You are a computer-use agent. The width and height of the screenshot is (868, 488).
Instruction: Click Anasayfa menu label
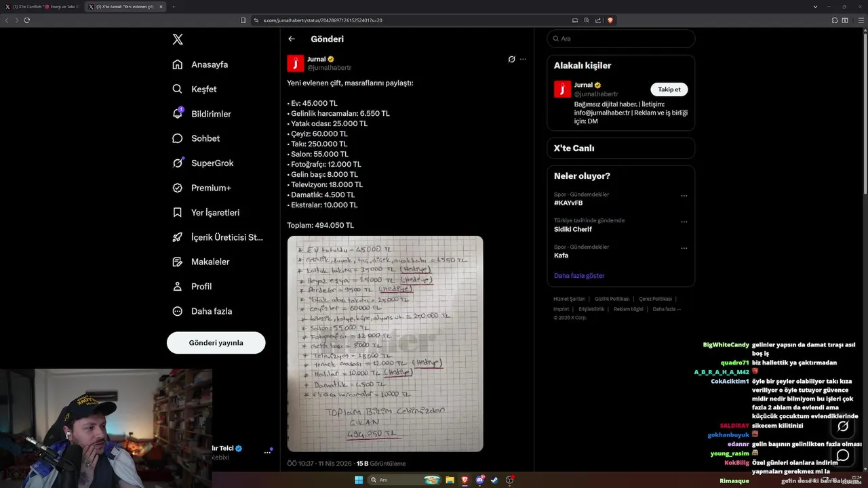coord(210,64)
